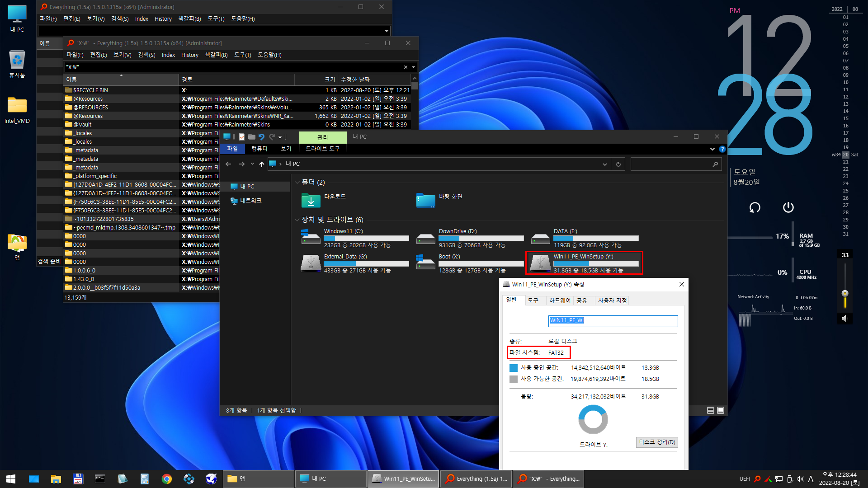868x488 pixels.
Task: Open the 드라이브 도구 ribbon tab
Action: (x=322, y=149)
